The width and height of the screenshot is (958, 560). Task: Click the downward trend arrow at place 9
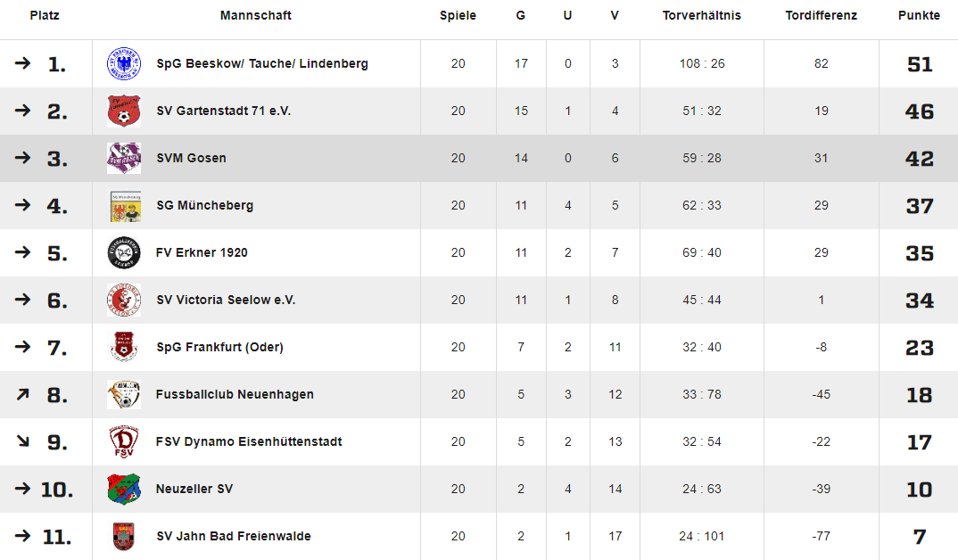click(x=22, y=441)
